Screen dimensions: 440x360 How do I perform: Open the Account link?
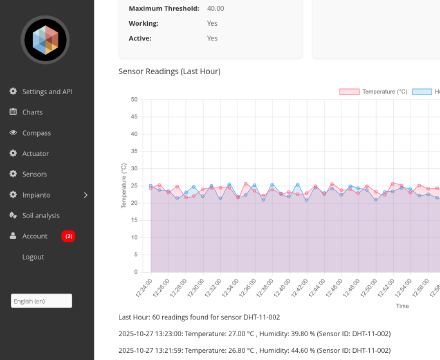point(35,236)
